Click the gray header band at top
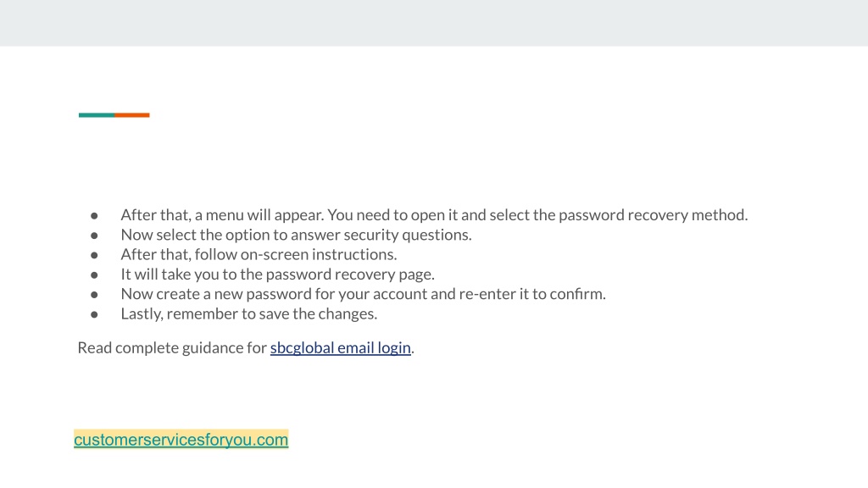868x488 pixels. pos(434,23)
